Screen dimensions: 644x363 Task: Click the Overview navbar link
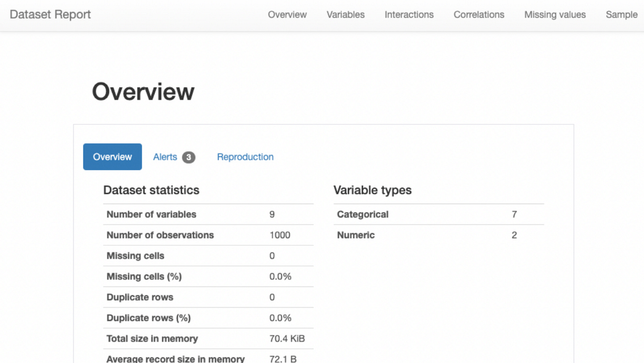287,15
